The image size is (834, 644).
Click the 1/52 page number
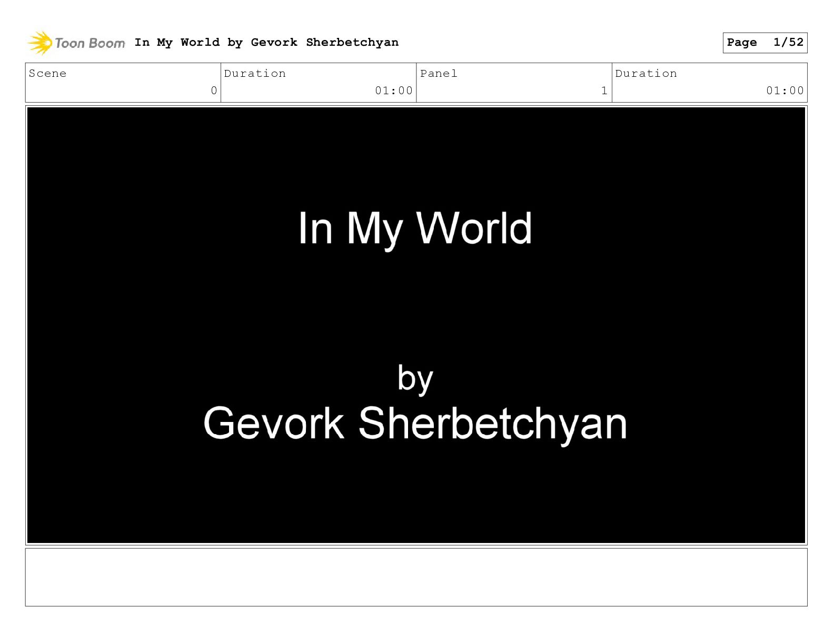[788, 43]
